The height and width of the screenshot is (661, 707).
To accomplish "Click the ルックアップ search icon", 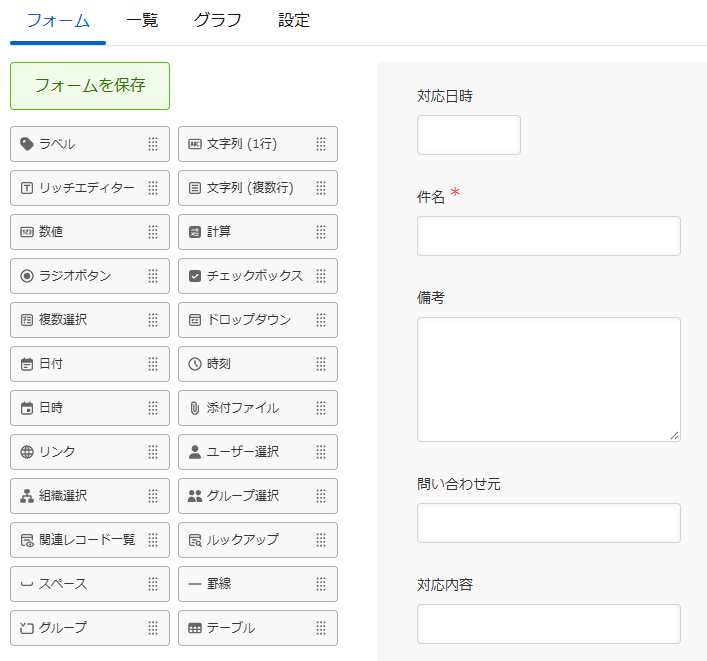I will pos(195,540).
